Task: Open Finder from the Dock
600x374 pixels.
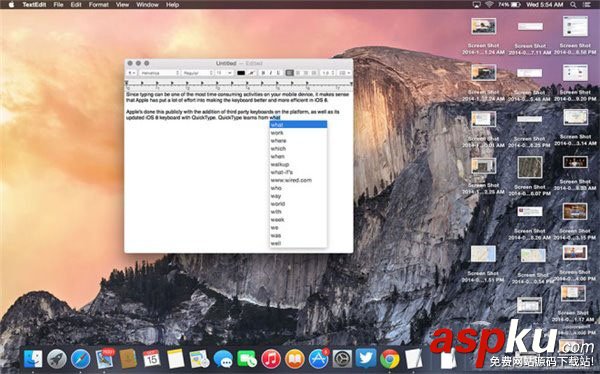Action: [33, 359]
